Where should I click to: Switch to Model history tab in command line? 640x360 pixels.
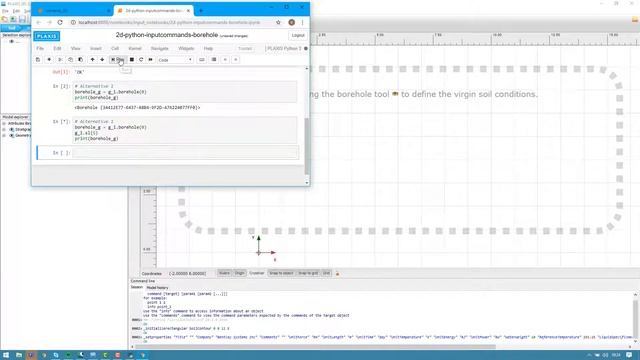tap(157, 288)
